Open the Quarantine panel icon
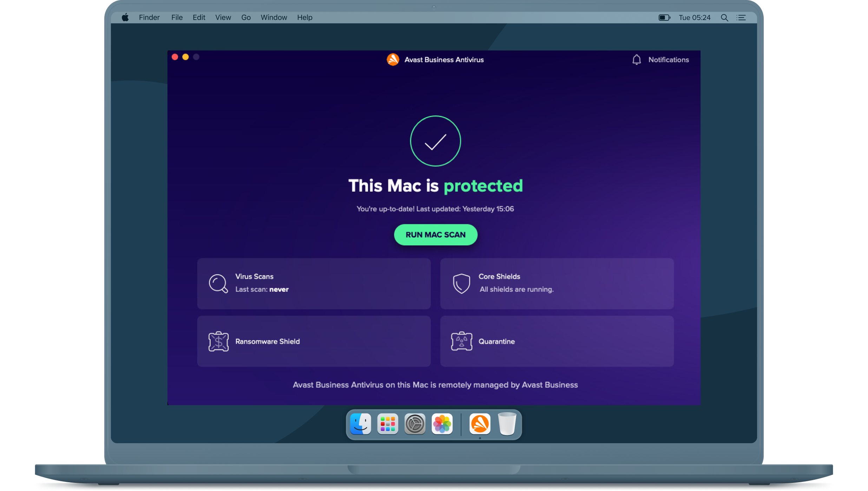This screenshot has height=491, width=868. click(461, 341)
